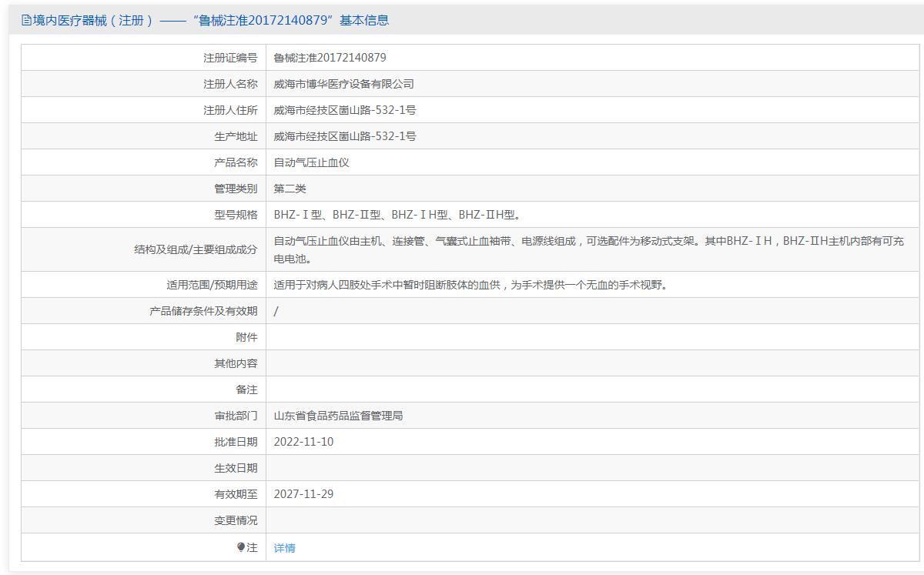Click the page title 境内医疗器械（注册）基本信息
The width and height of the screenshot is (924, 575).
(x=211, y=21)
